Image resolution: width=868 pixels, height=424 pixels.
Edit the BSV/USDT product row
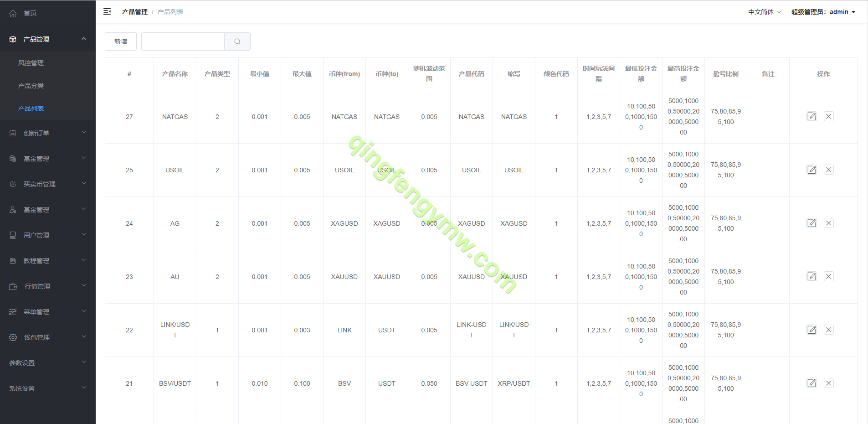click(x=812, y=383)
